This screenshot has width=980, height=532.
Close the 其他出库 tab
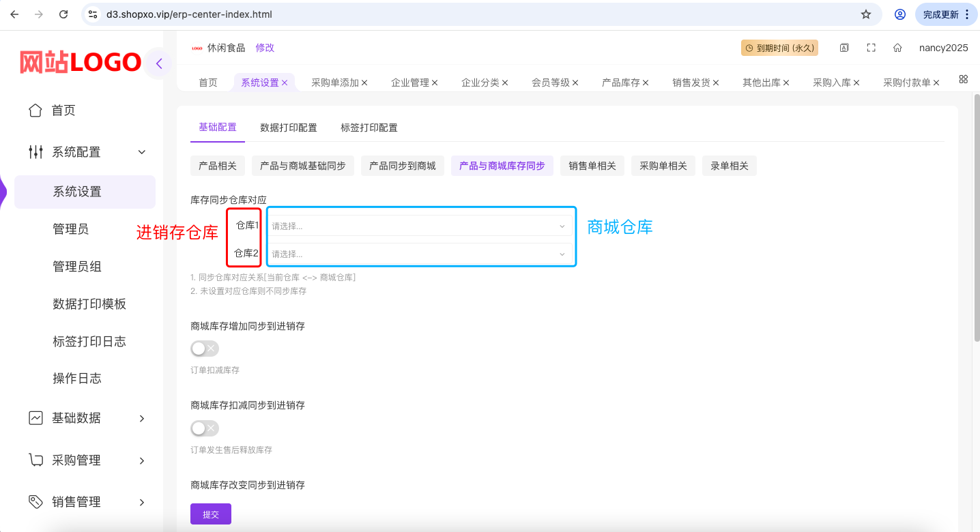786,83
